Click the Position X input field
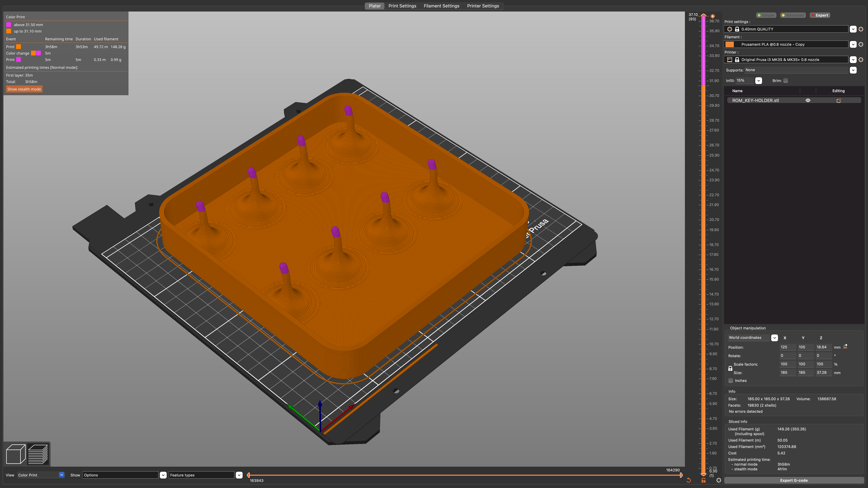Screen dimensions: 868x488 788,347
